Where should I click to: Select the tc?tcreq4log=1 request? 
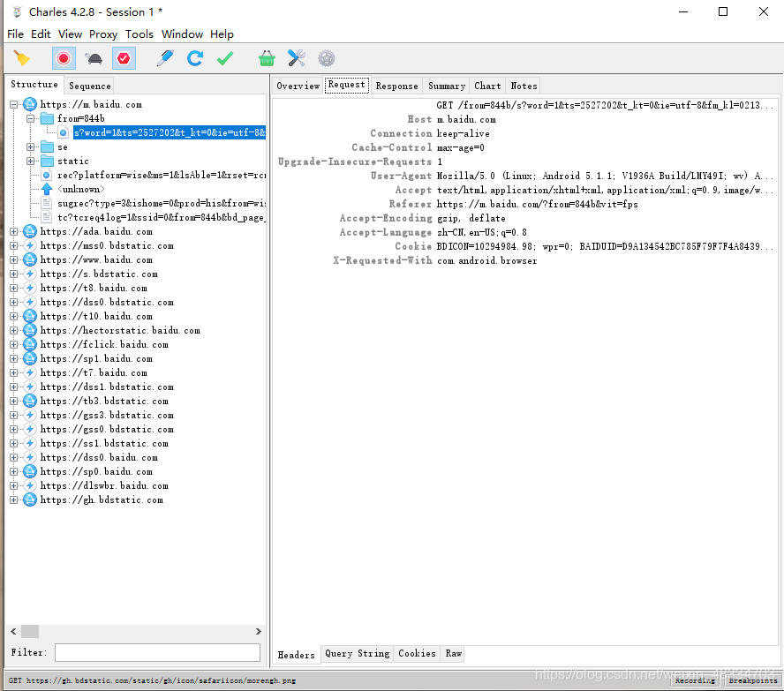(x=161, y=217)
